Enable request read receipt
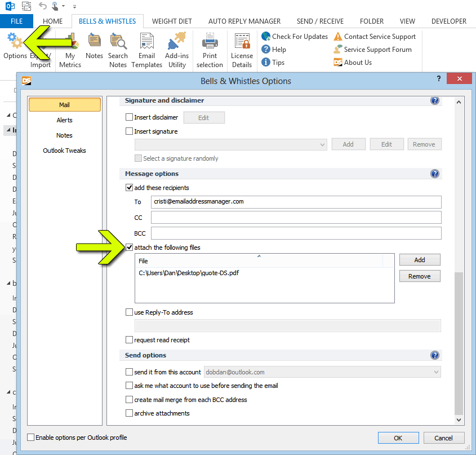Image resolution: width=476 pixels, height=455 pixels. pyautogui.click(x=129, y=339)
